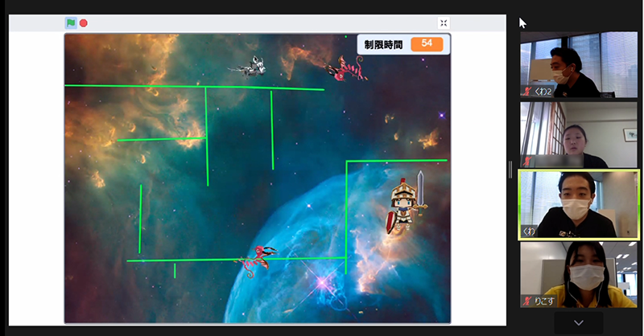Click the 制限時間 variable label

pyautogui.click(x=383, y=45)
